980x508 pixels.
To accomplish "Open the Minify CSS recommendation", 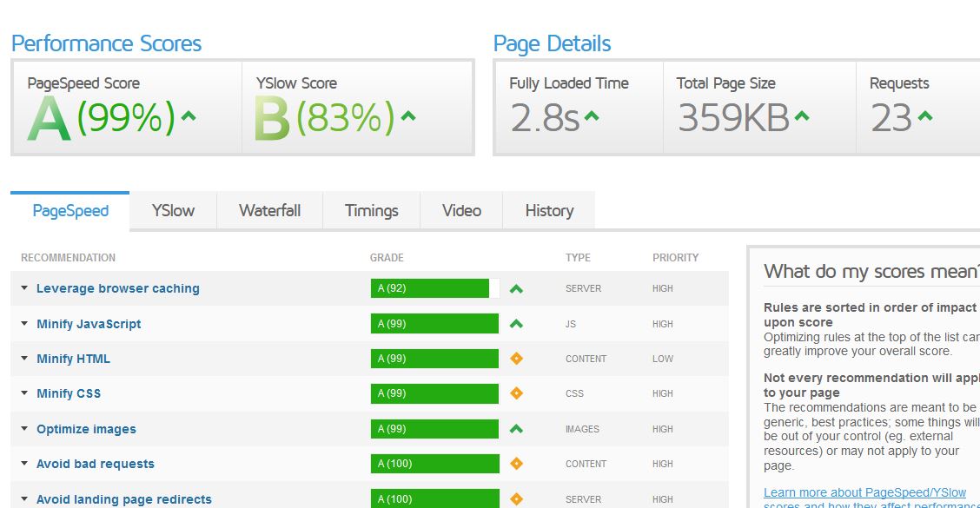I will (69, 393).
